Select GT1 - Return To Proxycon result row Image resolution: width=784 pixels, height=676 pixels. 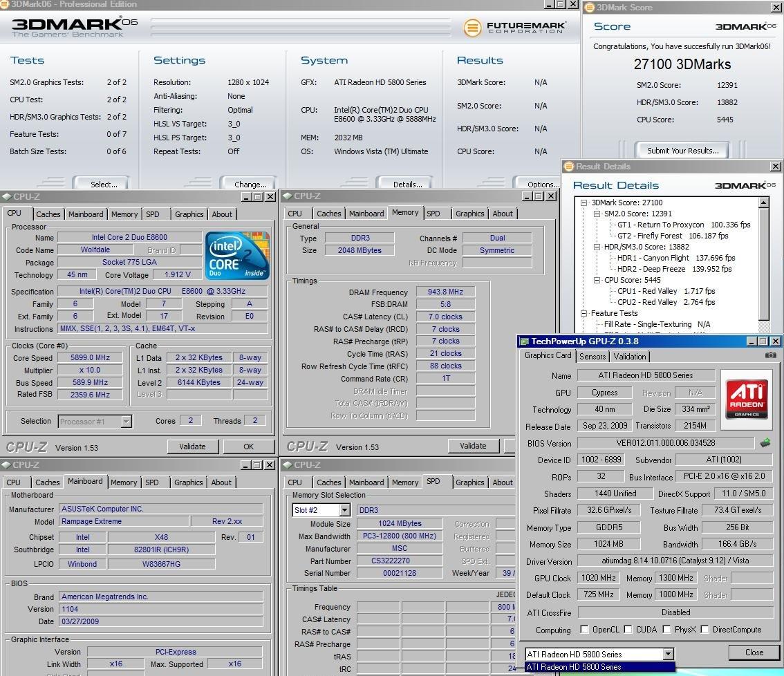684,225
